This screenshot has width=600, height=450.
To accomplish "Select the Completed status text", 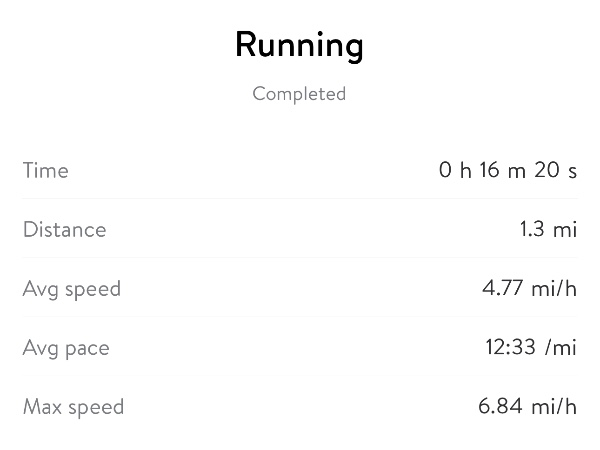I will pyautogui.click(x=299, y=94).
